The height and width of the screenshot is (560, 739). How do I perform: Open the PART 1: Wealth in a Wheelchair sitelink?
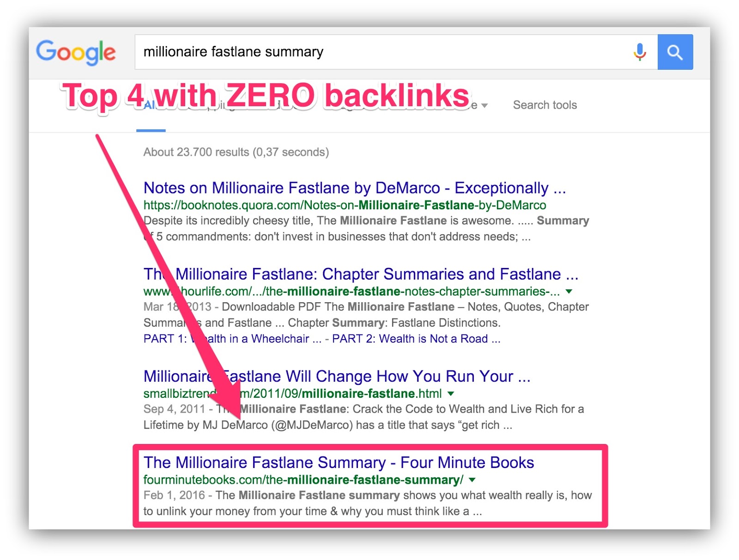[232, 339]
